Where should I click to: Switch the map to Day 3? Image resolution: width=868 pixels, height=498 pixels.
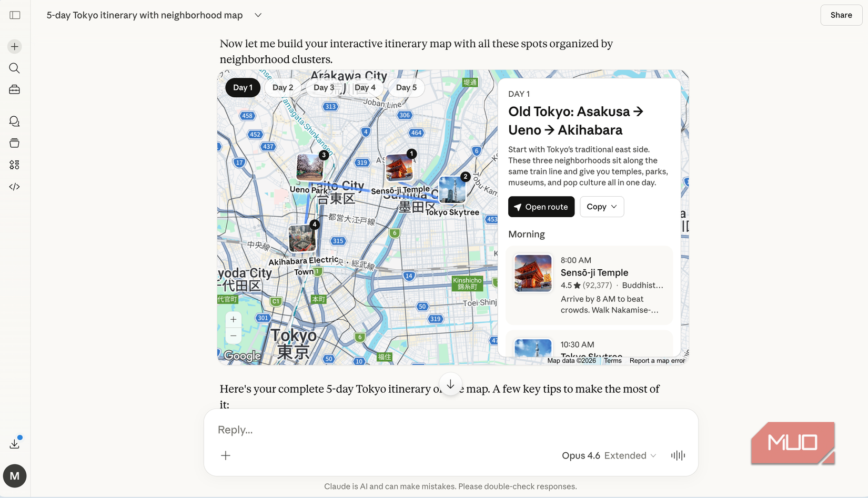pyautogui.click(x=324, y=87)
